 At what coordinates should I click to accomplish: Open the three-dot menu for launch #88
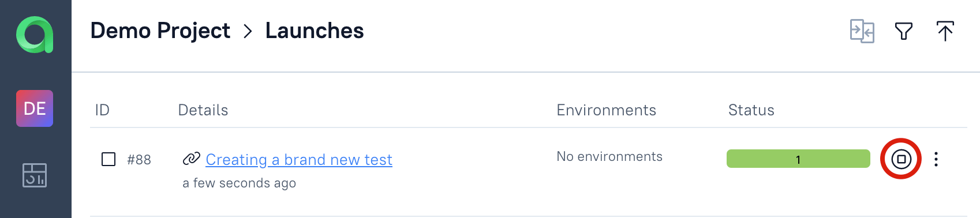click(x=936, y=159)
